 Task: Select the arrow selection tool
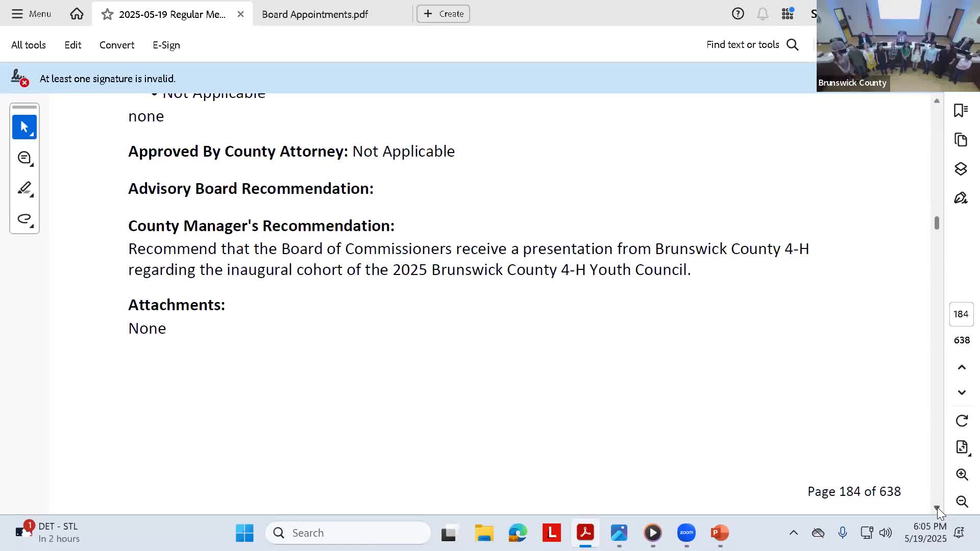[x=24, y=127]
